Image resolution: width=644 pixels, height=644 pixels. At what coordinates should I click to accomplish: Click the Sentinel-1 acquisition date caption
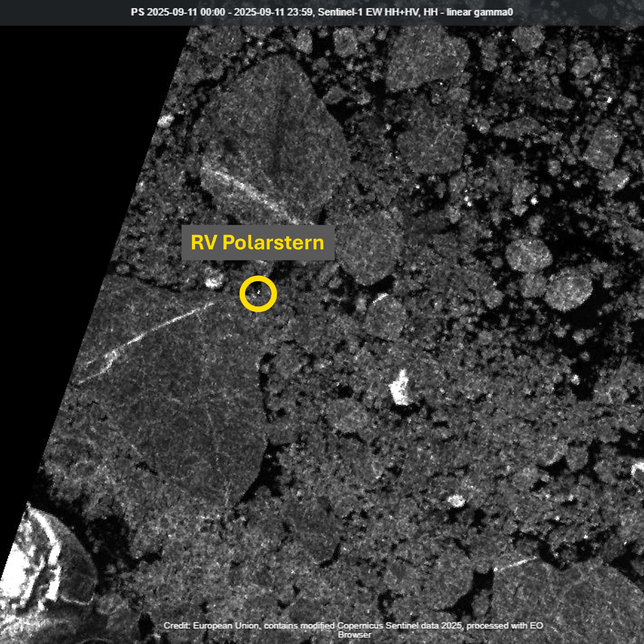322,12
